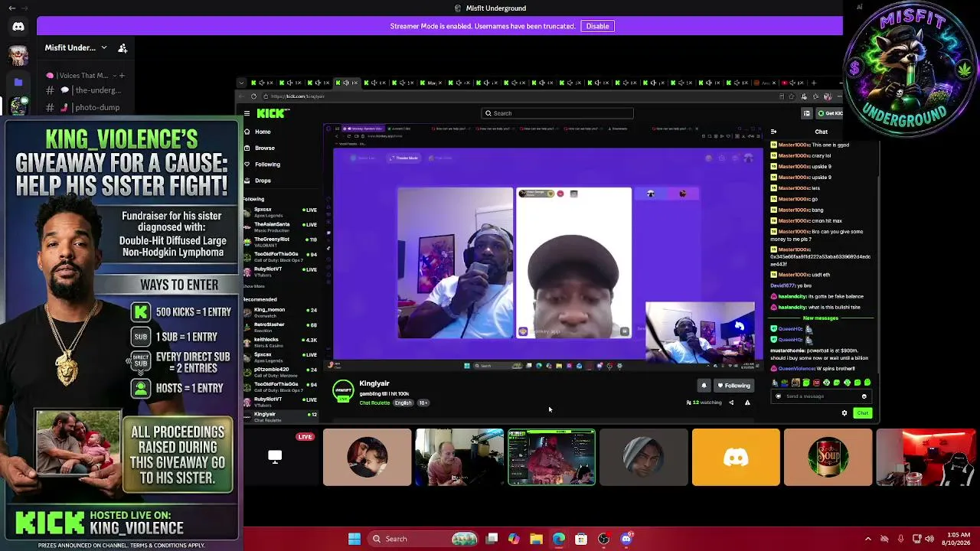980x551 pixels.
Task: Expand the Misfit Underground server menu
Action: (104, 47)
